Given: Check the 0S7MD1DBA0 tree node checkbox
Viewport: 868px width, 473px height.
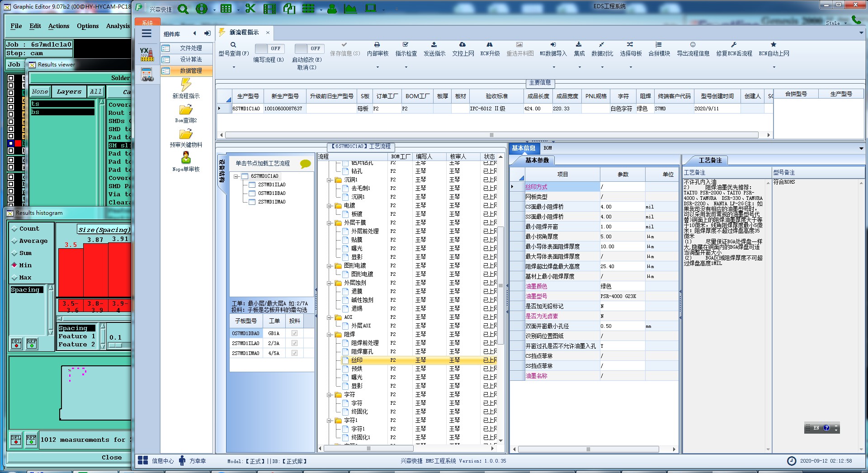Looking at the screenshot, I should pos(252,193).
